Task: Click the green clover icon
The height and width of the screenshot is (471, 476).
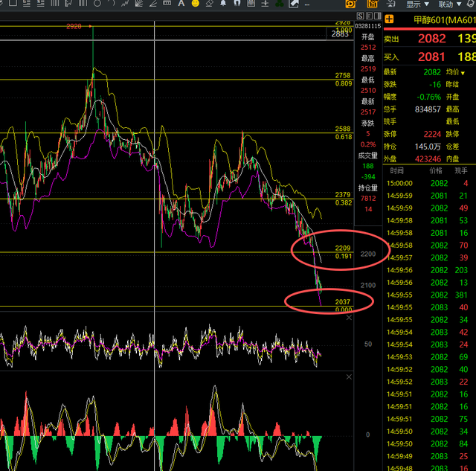Action: pos(280,3)
